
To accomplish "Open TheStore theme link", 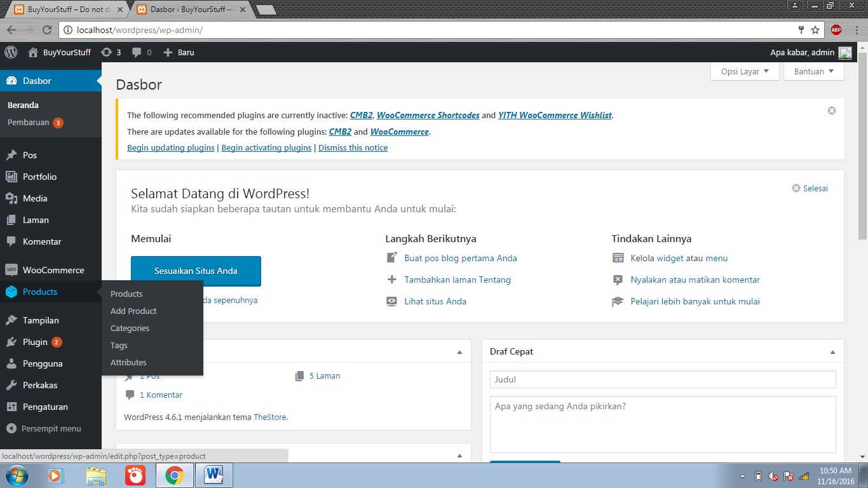I will [269, 417].
